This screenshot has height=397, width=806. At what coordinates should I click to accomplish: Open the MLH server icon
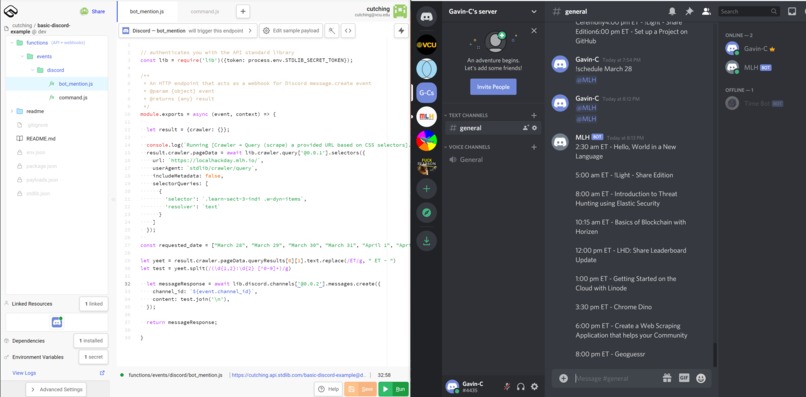coord(426,117)
